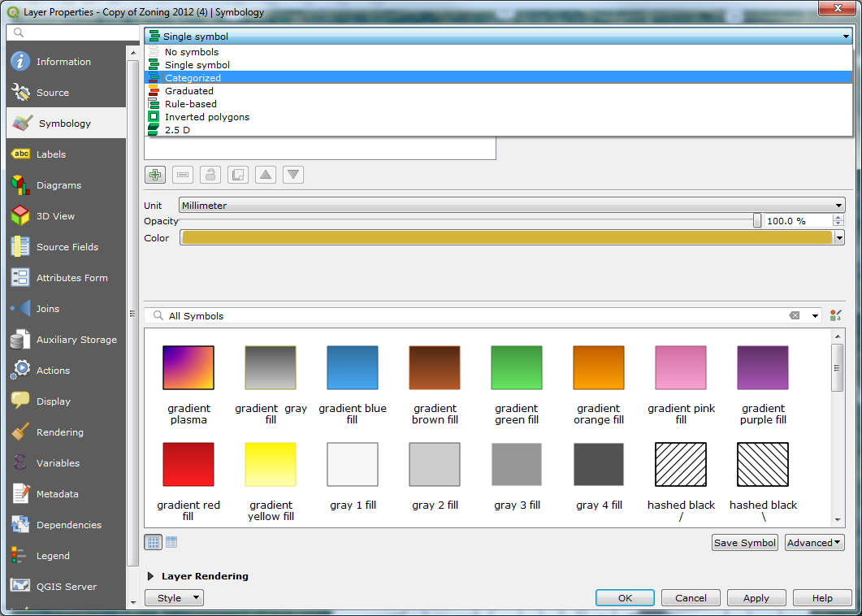862x616 pixels.
Task: Open the Rendering brush icon
Action: 20,432
